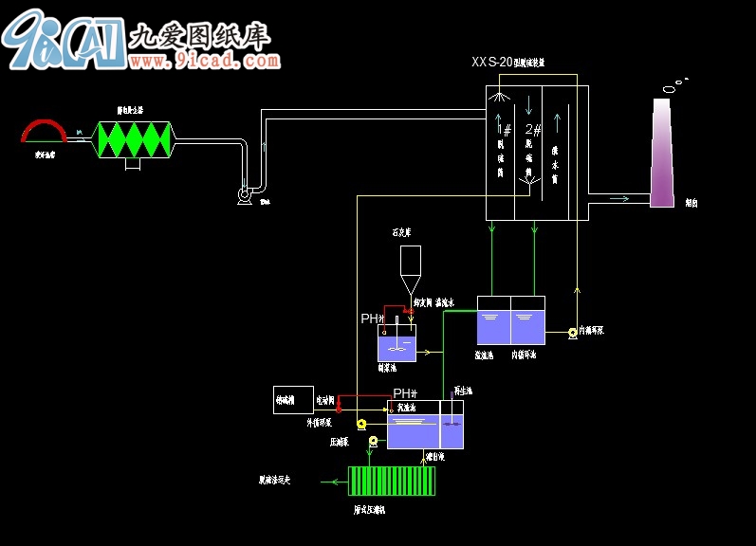
Task: Click the PH meter label above slurry tank
Action: click(x=372, y=318)
